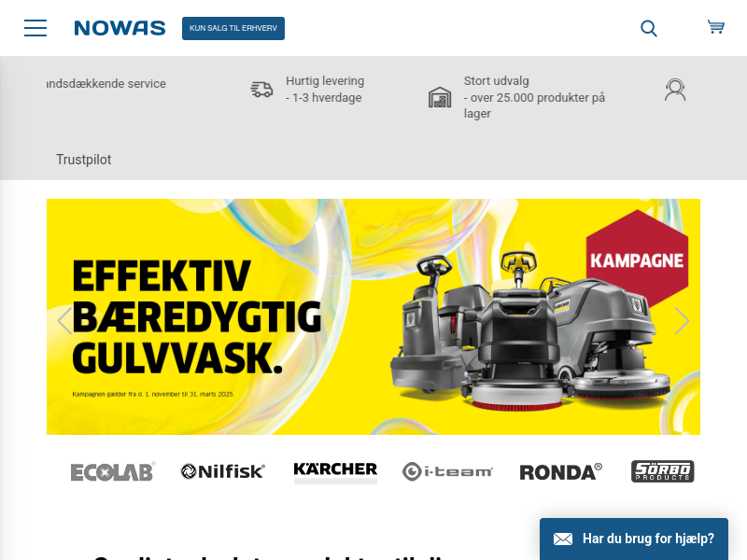Select the Nilfisk brand logo
The height and width of the screenshot is (560, 747).
tap(222, 471)
